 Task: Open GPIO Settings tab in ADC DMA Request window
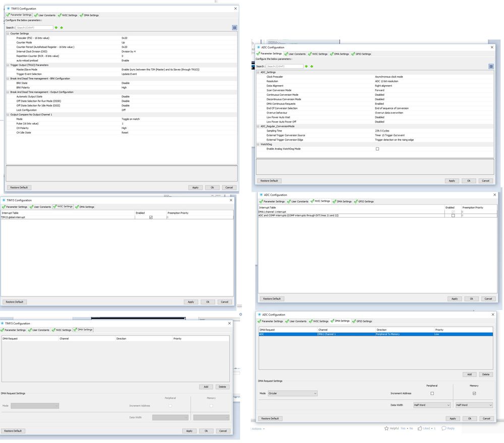pos(362,321)
